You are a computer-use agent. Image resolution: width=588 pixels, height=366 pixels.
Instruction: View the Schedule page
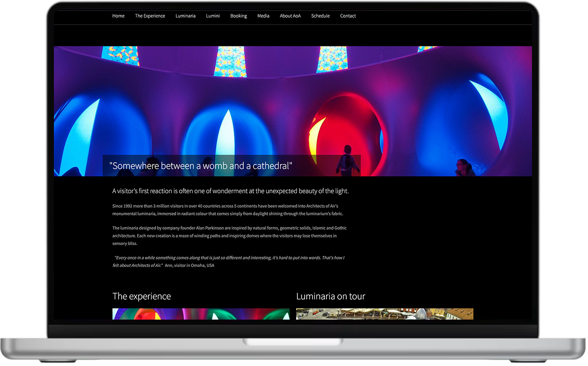320,16
